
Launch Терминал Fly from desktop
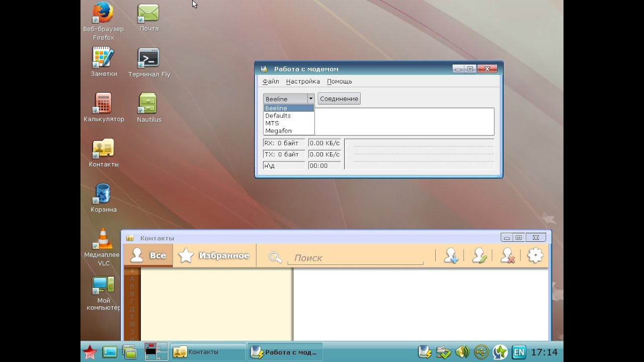[148, 58]
